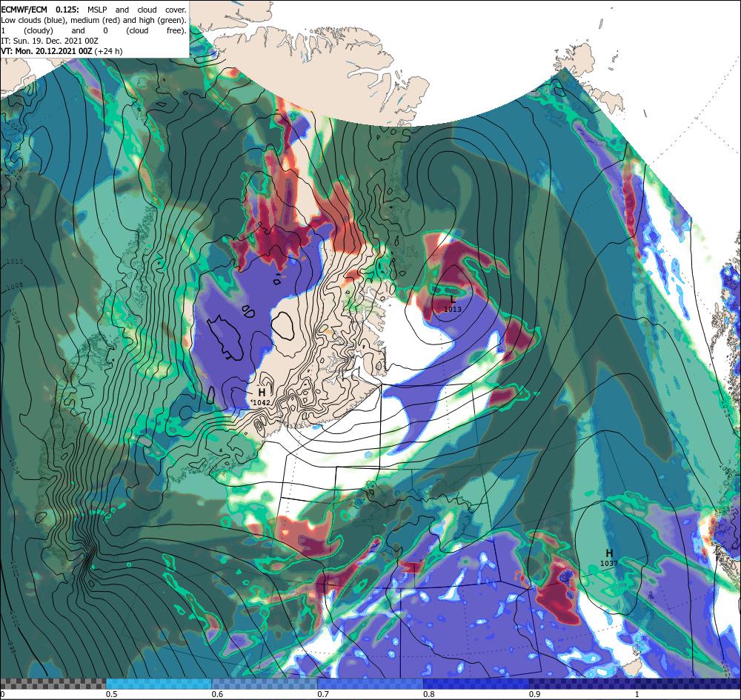Image resolution: width=741 pixels, height=700 pixels.
Task: Click the '1010' isobar label
Action: [15, 261]
